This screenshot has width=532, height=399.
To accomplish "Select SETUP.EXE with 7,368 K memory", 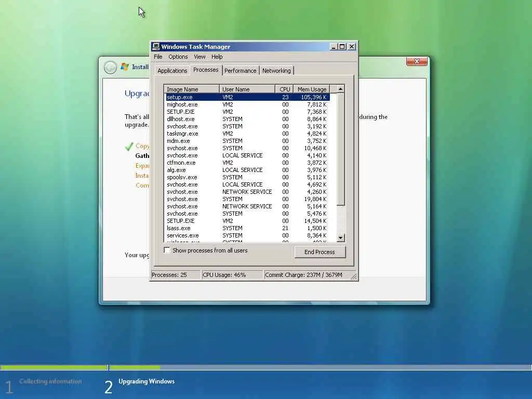I will tap(247, 112).
